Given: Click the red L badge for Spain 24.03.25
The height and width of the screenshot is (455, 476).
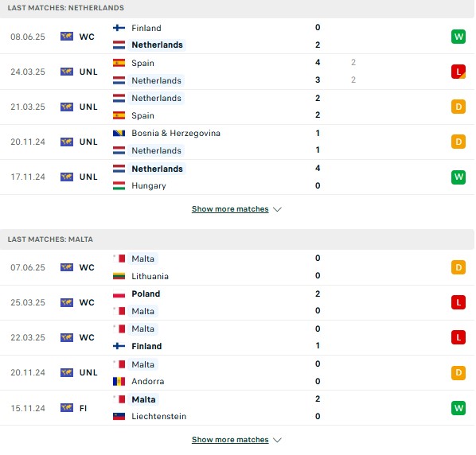Looking at the screenshot, I should (x=458, y=72).
